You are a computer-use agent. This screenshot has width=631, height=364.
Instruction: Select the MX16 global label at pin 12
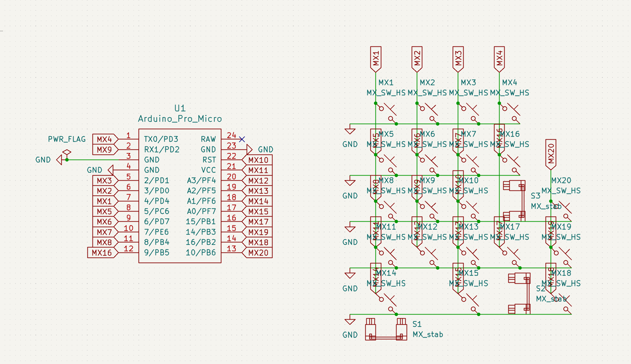coord(102,253)
